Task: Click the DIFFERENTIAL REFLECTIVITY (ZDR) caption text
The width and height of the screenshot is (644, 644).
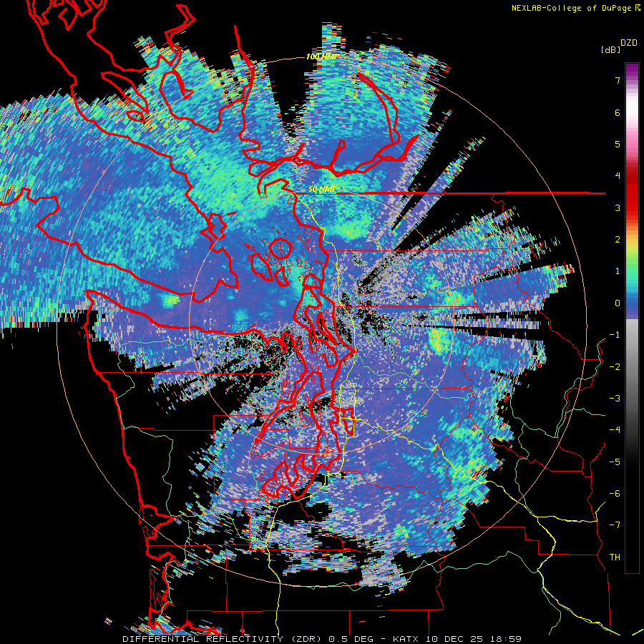Action: (223, 639)
